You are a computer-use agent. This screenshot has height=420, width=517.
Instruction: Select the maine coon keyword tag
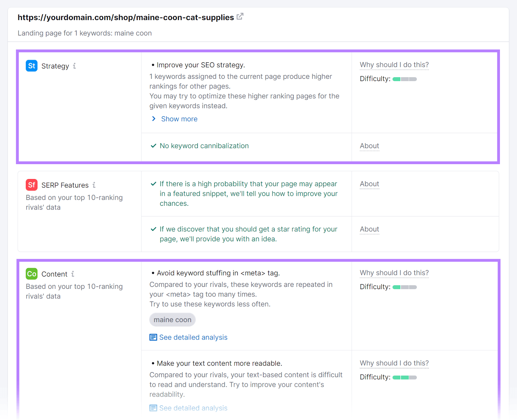172,320
